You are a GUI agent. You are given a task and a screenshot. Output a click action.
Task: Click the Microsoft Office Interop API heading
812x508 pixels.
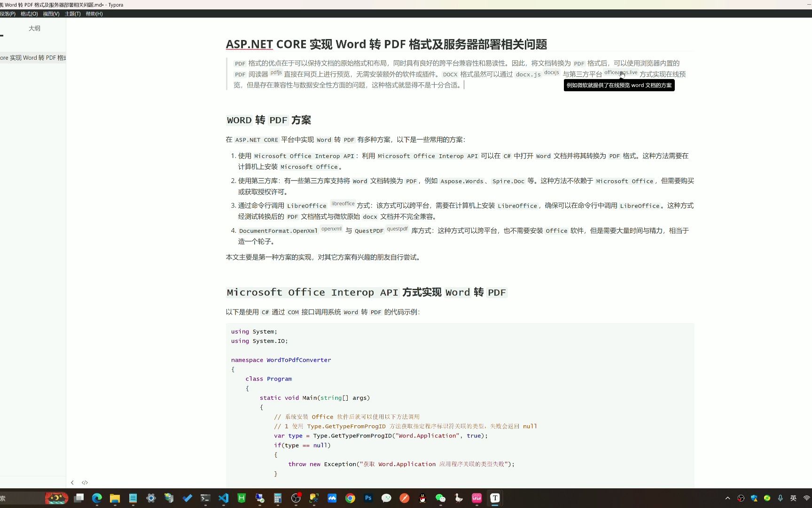coord(366,292)
